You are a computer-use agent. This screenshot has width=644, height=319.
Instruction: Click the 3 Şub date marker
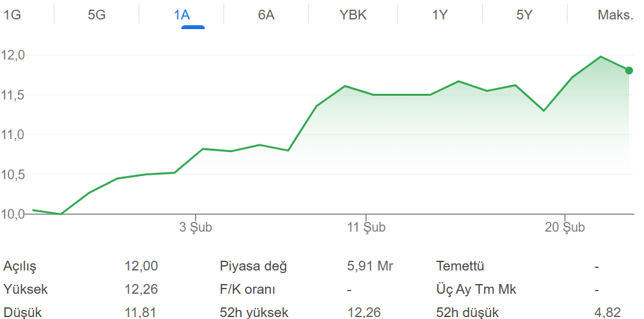(196, 227)
